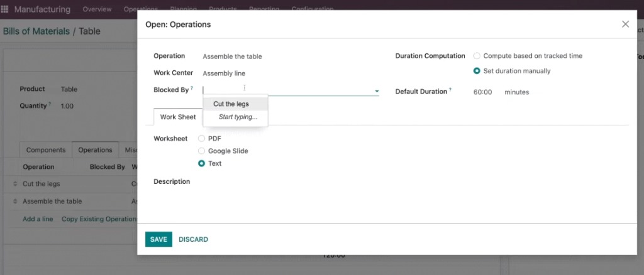This screenshot has height=275, width=644.
Task: Choose PDF worksheet type
Action: (201, 139)
